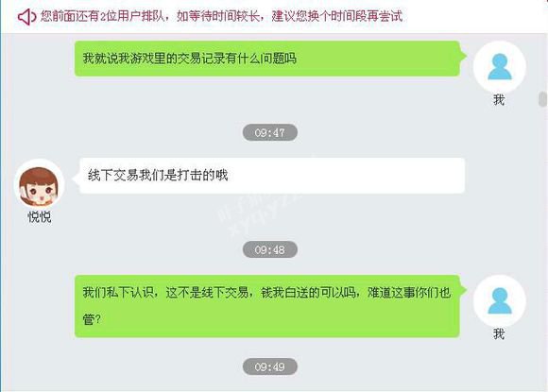Click the 悦悦 name label
Viewport: 548px width, 392px height.
coord(39,217)
